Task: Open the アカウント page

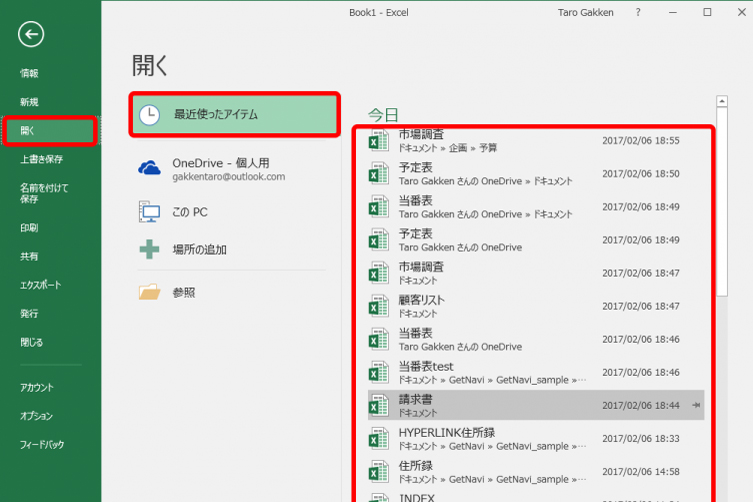Action: 36,387
